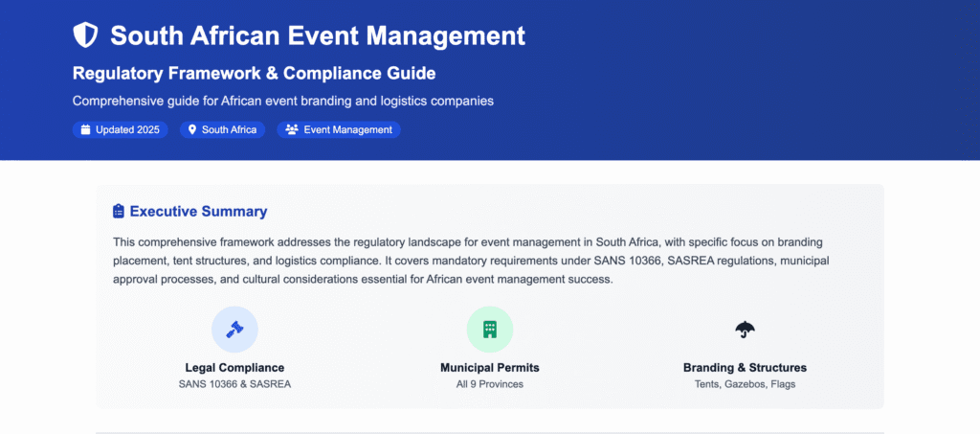The width and height of the screenshot is (980, 434).
Task: Click the SANS 10366 & SASREA subtext
Action: (x=234, y=384)
